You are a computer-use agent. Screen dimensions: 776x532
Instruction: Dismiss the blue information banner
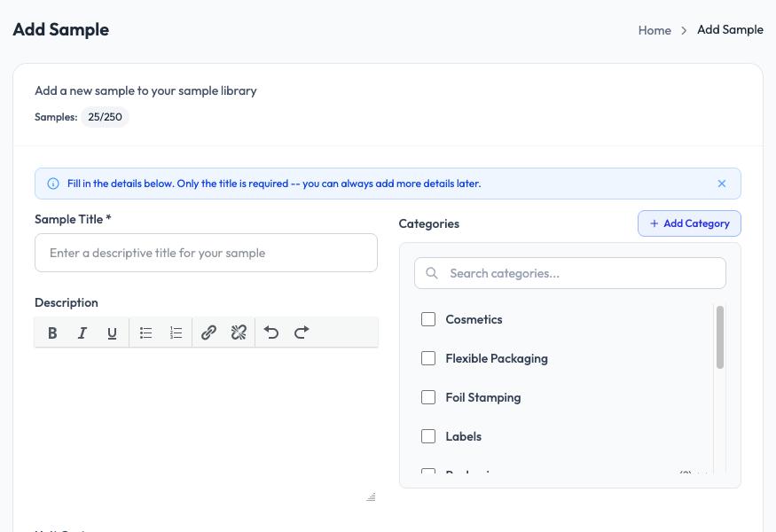pyautogui.click(x=722, y=183)
